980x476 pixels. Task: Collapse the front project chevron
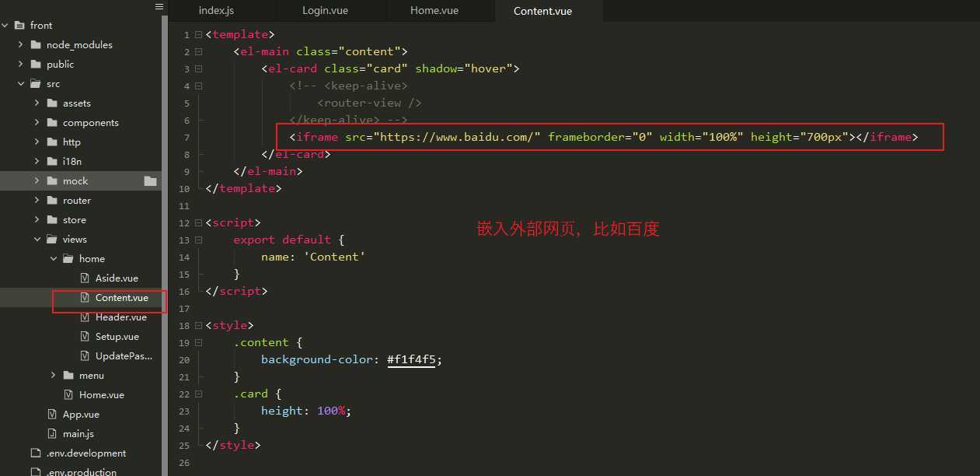pyautogui.click(x=5, y=26)
